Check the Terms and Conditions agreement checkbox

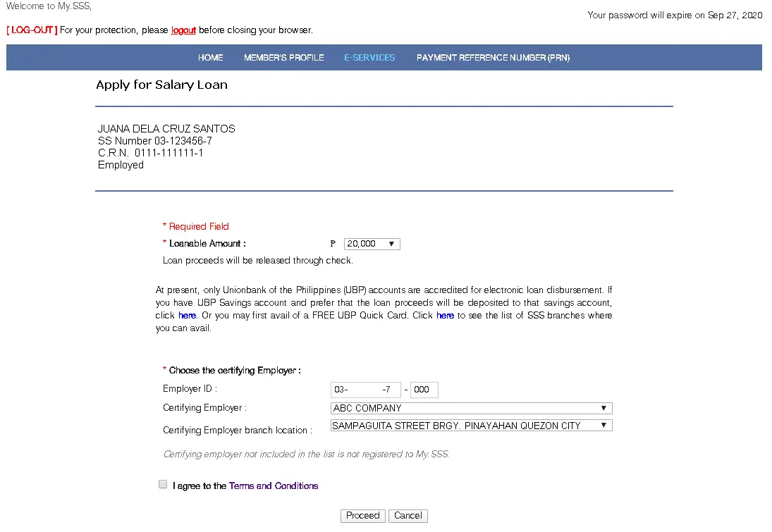[163, 484]
